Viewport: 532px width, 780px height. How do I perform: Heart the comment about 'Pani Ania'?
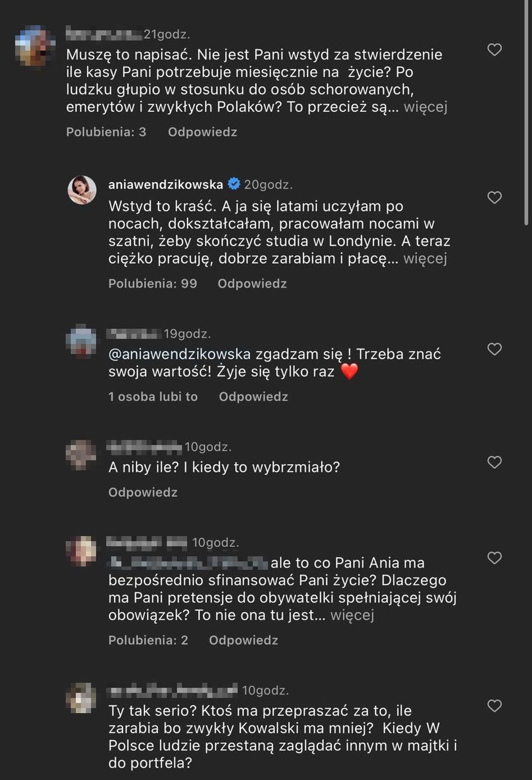(x=494, y=558)
